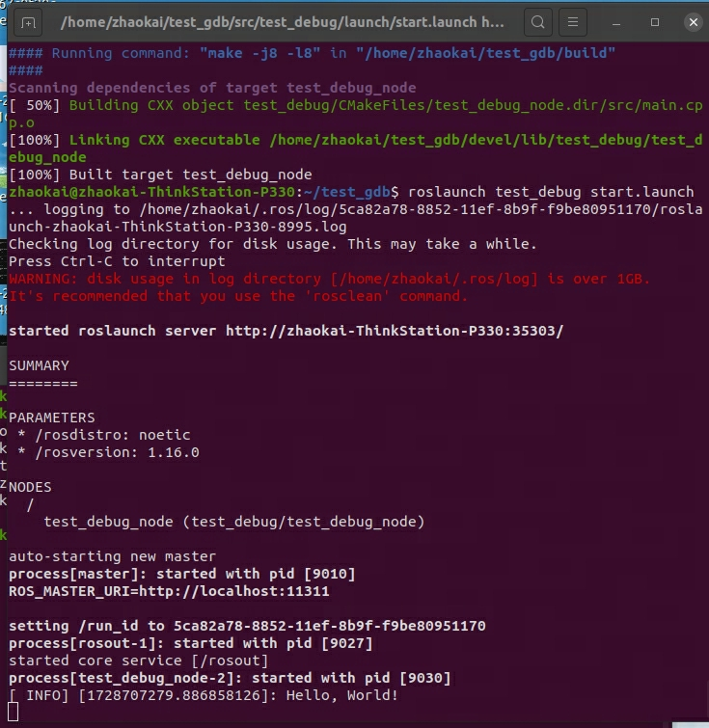Click the terminal title with start.launch path
709x728 pixels.
[x=282, y=22]
